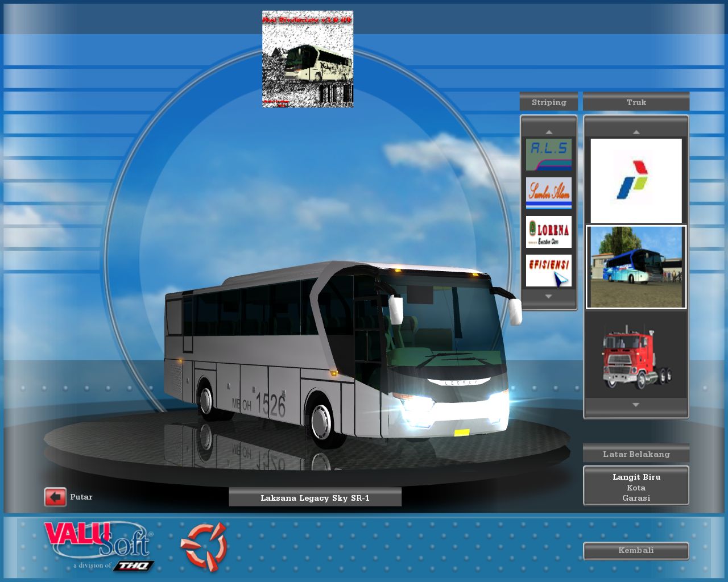Click the red Putar rotate arrow
The height and width of the screenshot is (582, 728).
pos(55,497)
